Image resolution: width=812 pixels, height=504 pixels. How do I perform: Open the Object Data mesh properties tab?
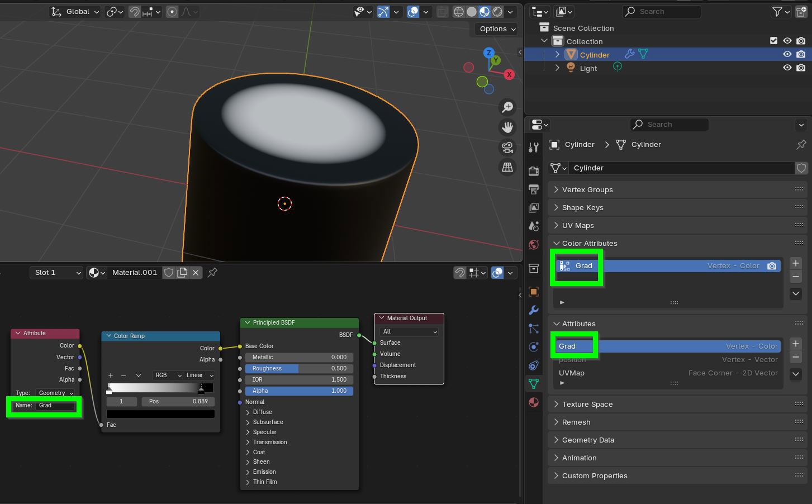click(534, 384)
